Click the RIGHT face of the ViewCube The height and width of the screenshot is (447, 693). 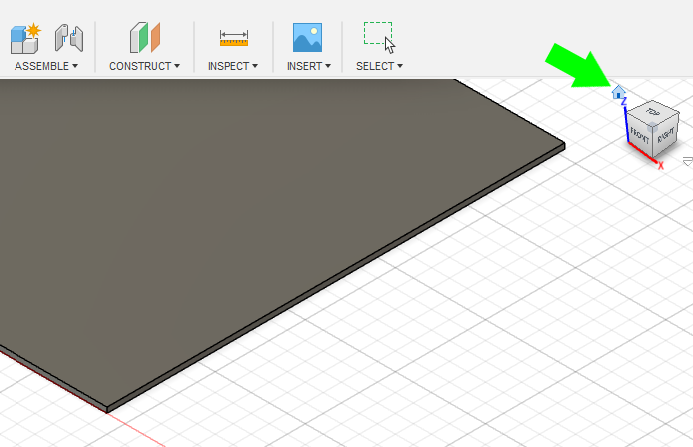(x=664, y=136)
